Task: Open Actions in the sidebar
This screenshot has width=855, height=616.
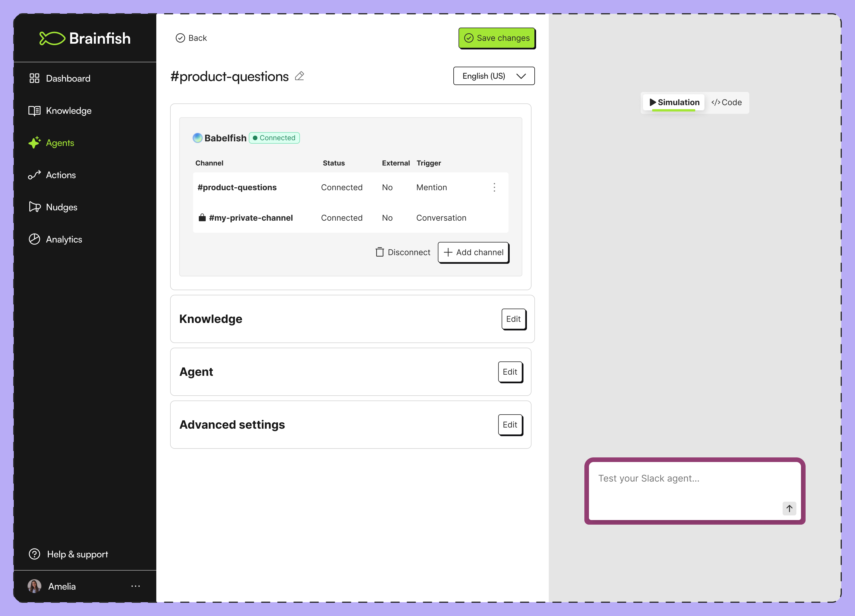Action: [x=60, y=175]
